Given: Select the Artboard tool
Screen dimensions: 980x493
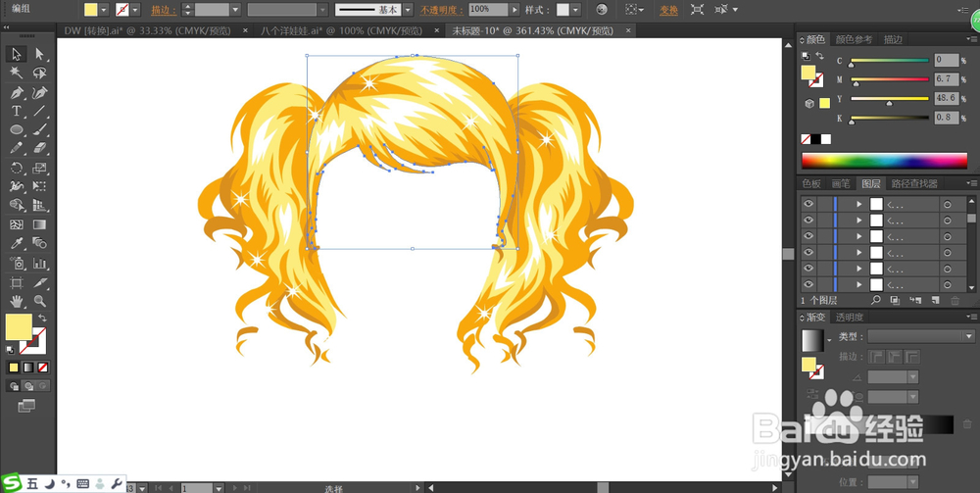Looking at the screenshot, I should [x=17, y=282].
